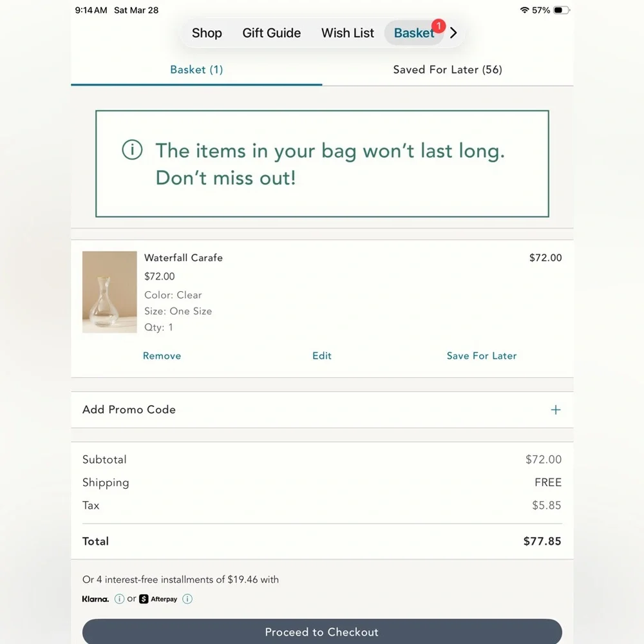Remove the Waterfall Carafe from basket

pos(162,355)
